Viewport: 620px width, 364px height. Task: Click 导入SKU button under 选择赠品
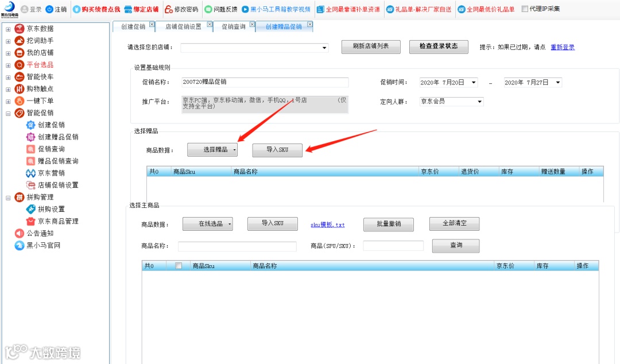pyautogui.click(x=277, y=149)
